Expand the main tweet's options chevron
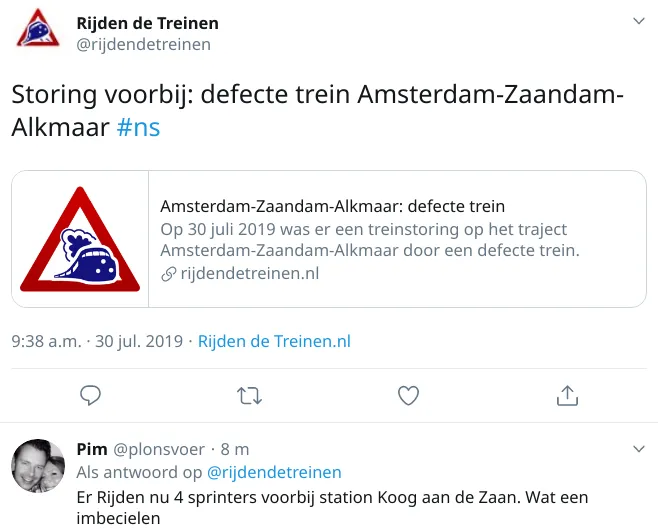 point(639,21)
